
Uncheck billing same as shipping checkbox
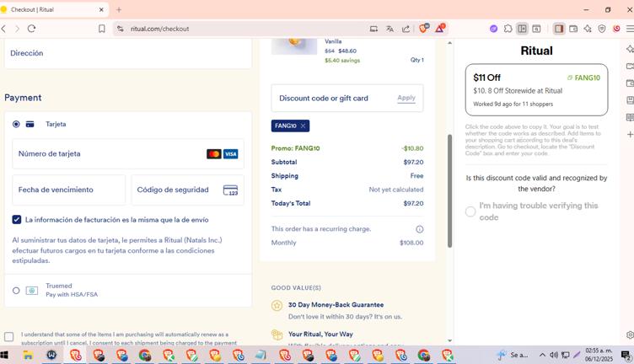pyautogui.click(x=17, y=219)
